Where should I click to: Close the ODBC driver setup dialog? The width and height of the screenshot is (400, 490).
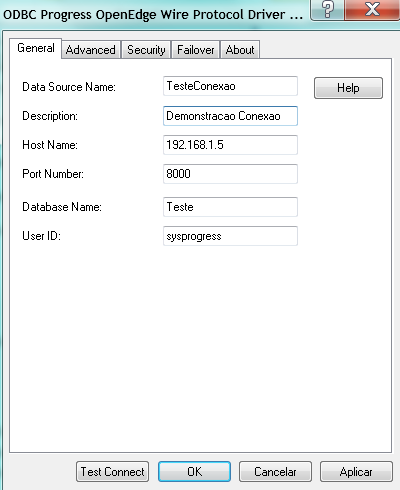372,9
